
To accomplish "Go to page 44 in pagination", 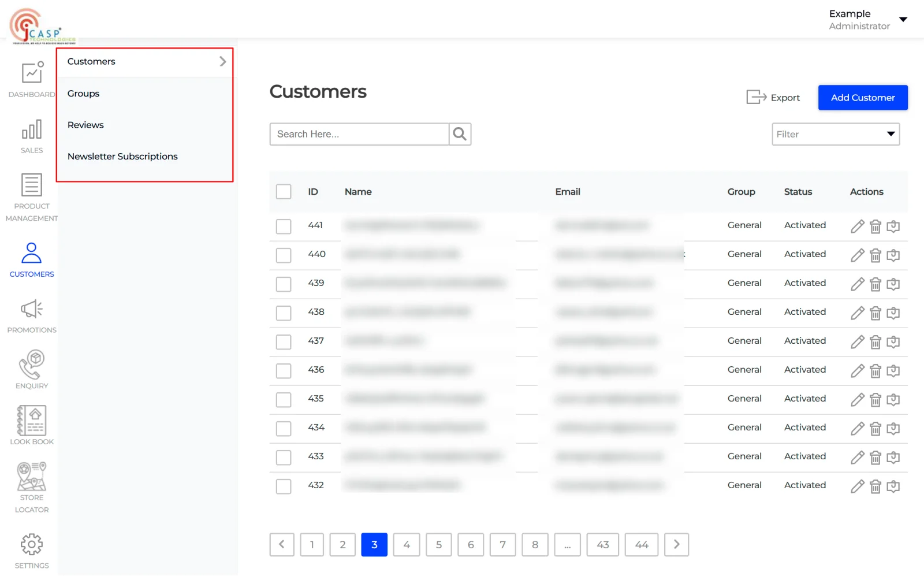I will [x=641, y=545].
